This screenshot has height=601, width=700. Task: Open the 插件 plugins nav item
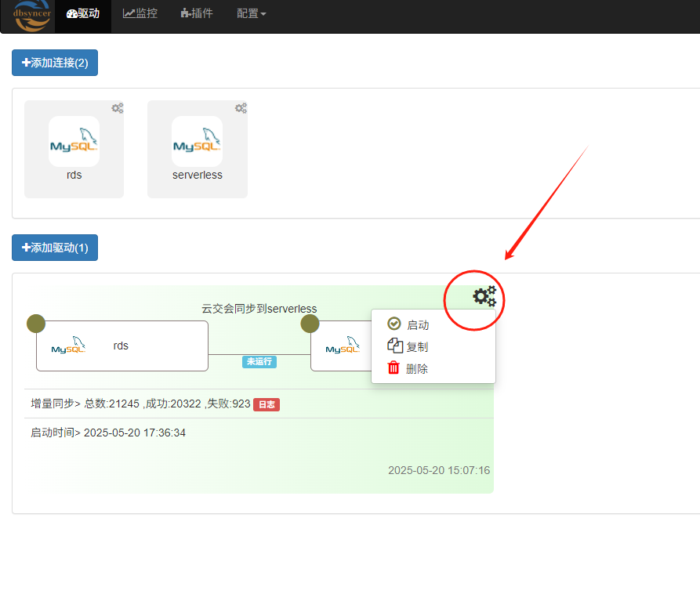(x=196, y=13)
